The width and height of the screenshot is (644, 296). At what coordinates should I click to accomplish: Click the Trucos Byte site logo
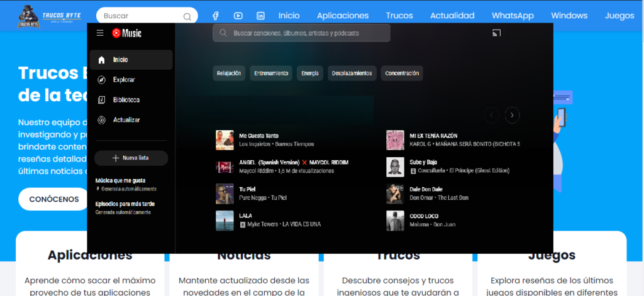(x=50, y=16)
